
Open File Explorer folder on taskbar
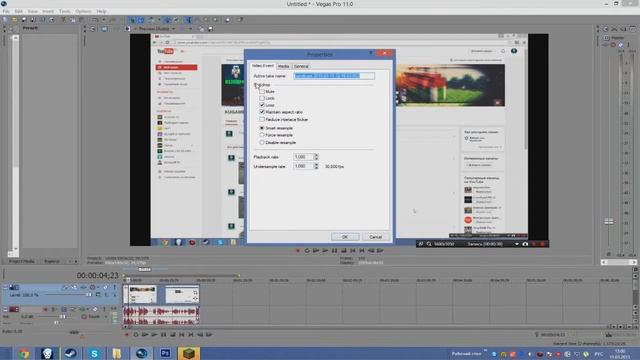coord(117,353)
